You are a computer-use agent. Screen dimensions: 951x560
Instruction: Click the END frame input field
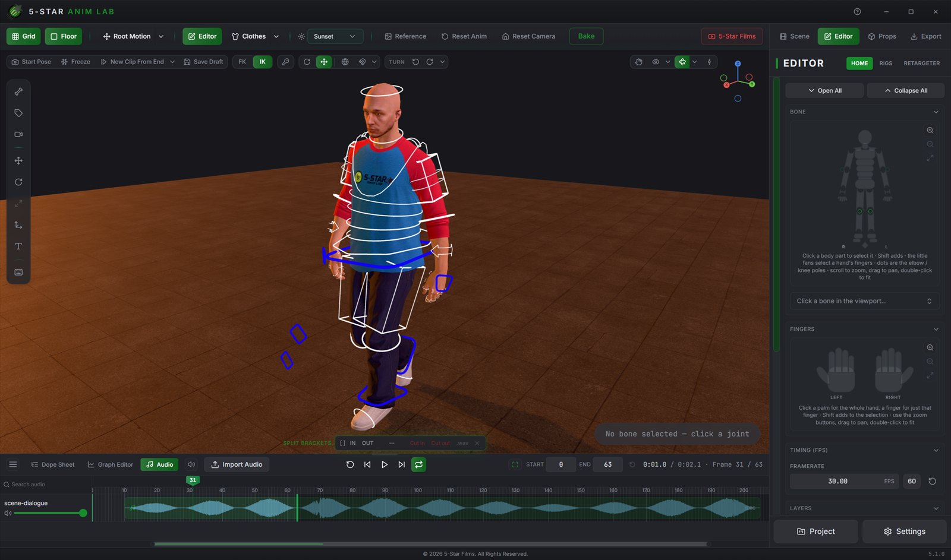coord(607,464)
